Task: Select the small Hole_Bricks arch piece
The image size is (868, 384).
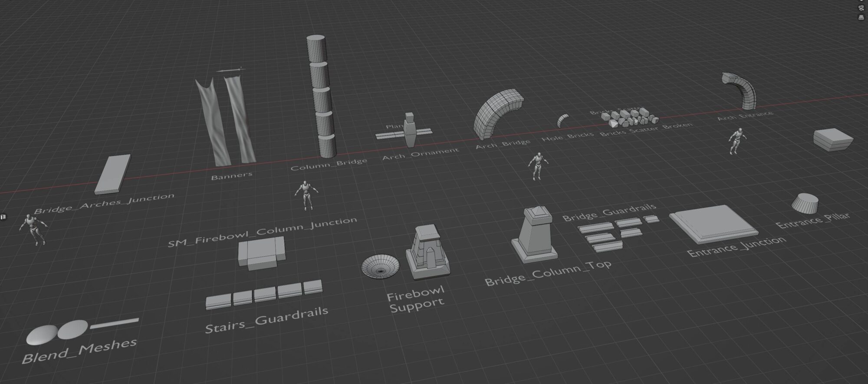Action: tap(562, 121)
